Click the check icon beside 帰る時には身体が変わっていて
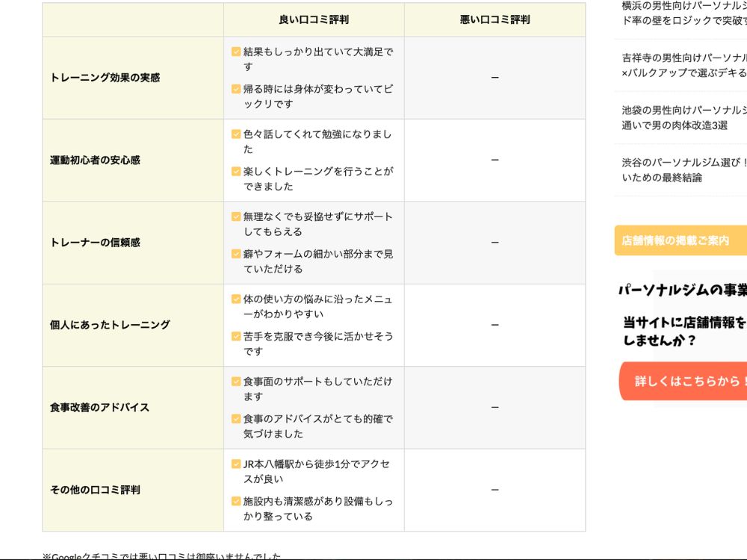The height and width of the screenshot is (560, 747). pyautogui.click(x=236, y=90)
